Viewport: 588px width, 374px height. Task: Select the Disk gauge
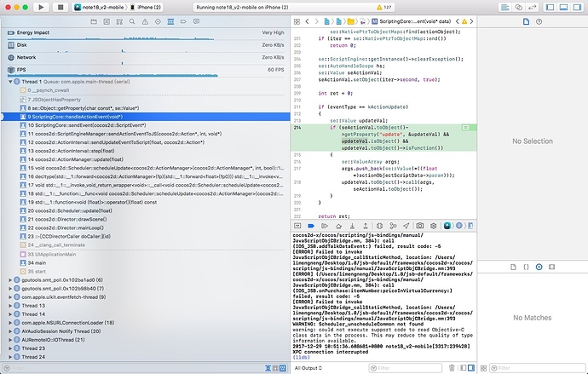(x=146, y=46)
